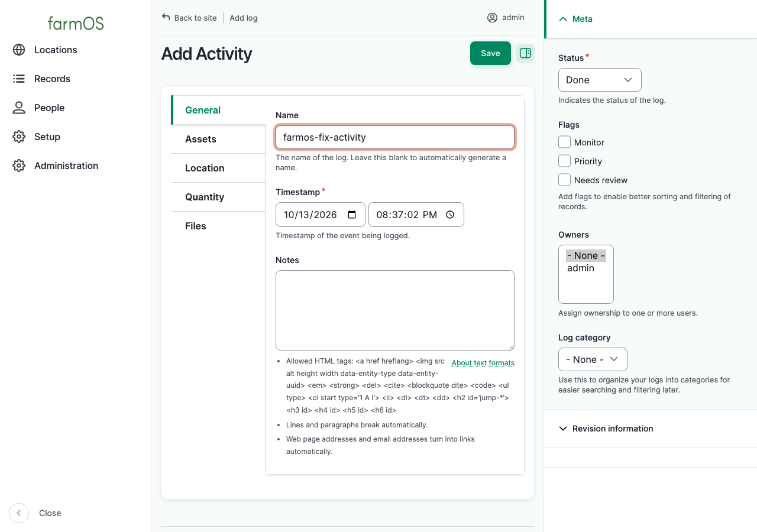This screenshot has height=532, width=757.
Task: Check the Monitor flag checkbox
Action: [565, 142]
